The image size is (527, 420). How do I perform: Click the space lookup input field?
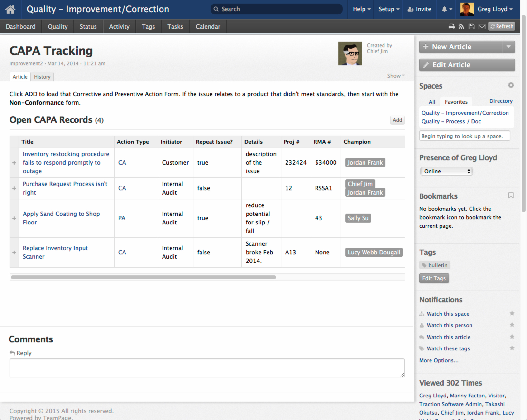click(464, 136)
